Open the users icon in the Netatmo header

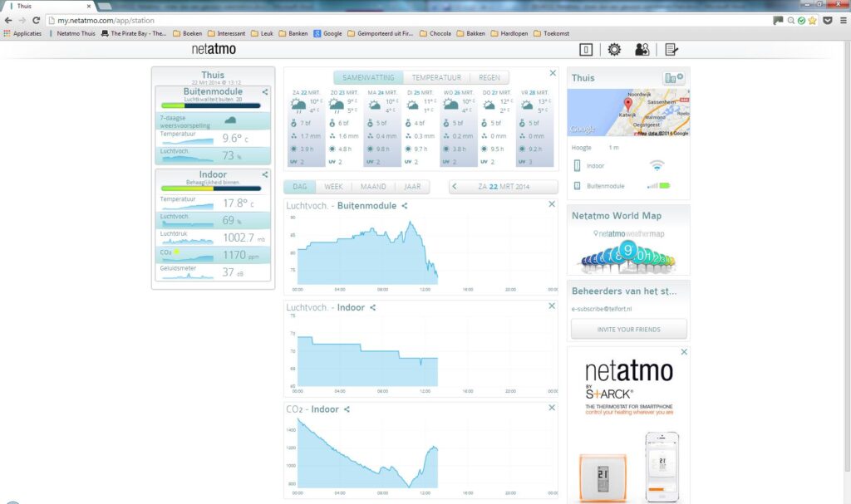click(642, 50)
